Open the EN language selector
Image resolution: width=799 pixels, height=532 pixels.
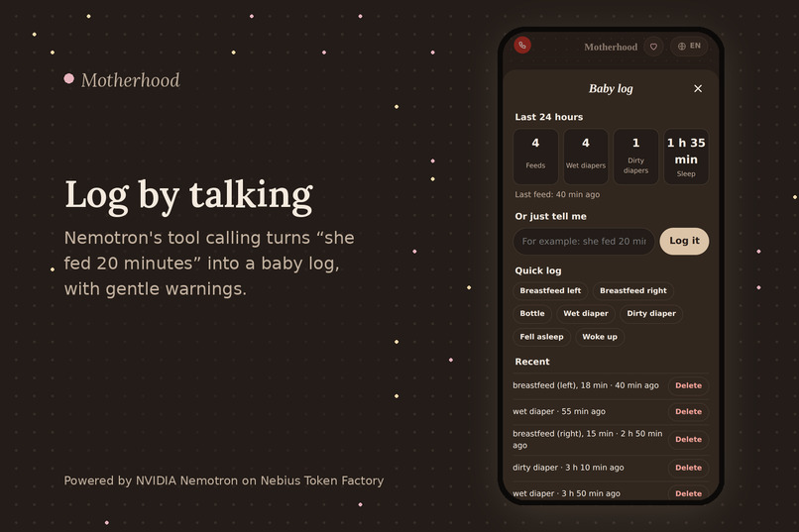coord(689,47)
